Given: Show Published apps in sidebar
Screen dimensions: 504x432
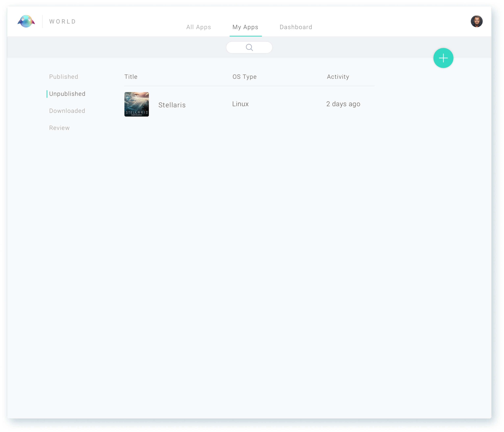Looking at the screenshot, I should tap(64, 77).
